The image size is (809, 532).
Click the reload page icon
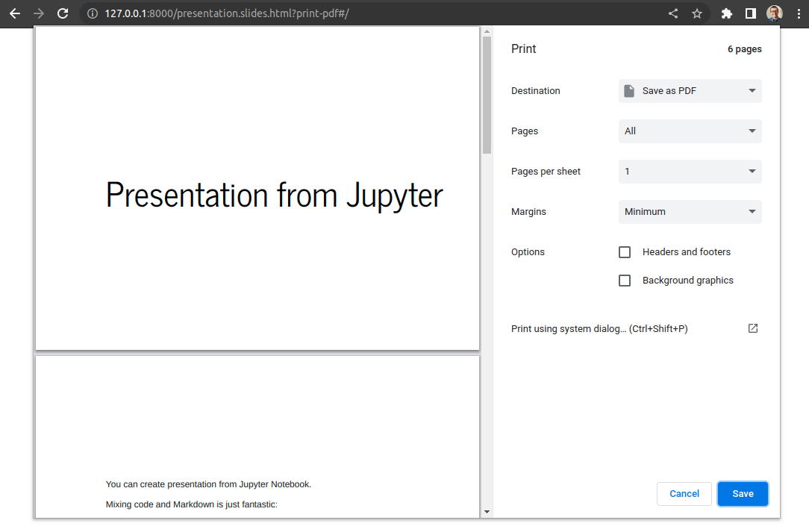pos(63,13)
